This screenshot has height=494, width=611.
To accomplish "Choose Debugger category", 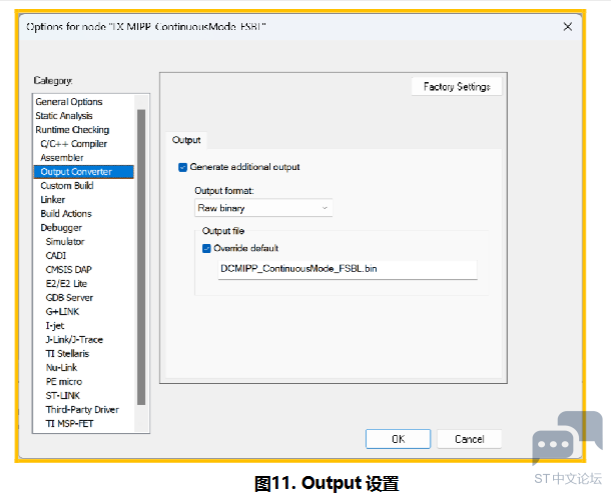I will coord(61,228).
